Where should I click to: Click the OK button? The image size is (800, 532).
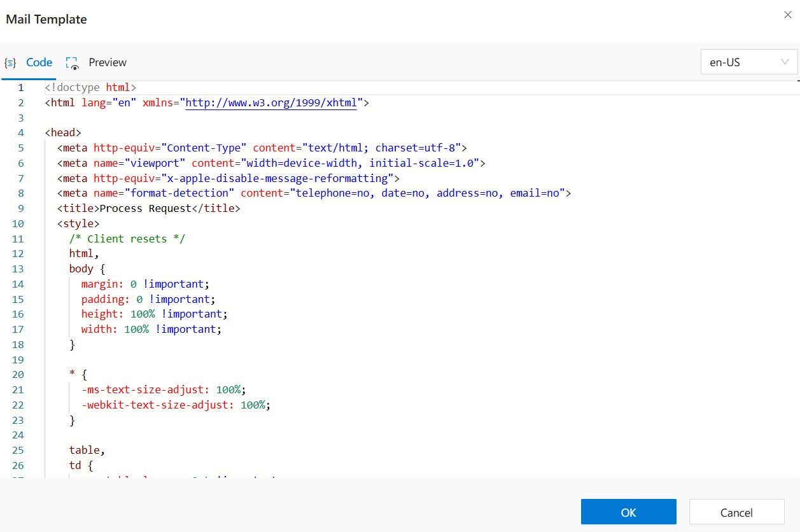(x=628, y=512)
